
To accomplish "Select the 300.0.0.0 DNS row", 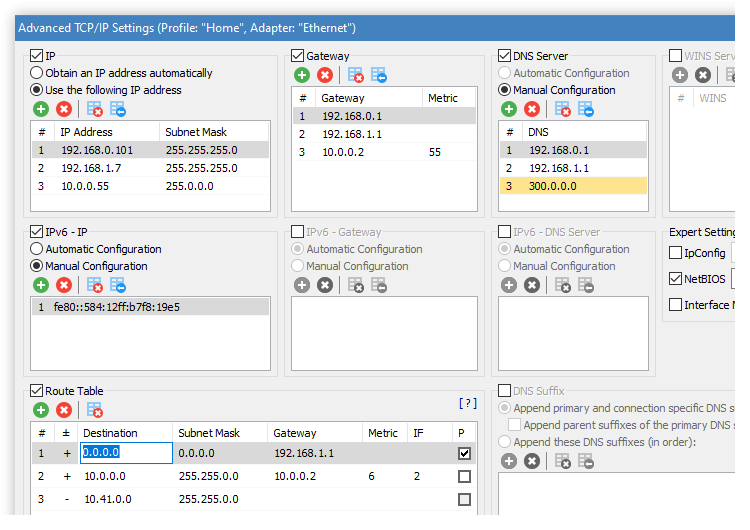I will tap(573, 186).
